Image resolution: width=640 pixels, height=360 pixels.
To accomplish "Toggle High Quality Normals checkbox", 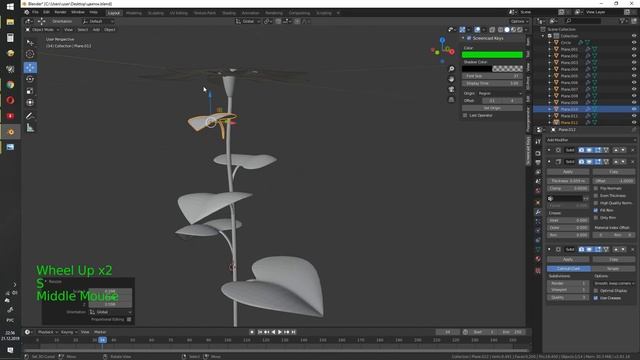I will click(596, 203).
